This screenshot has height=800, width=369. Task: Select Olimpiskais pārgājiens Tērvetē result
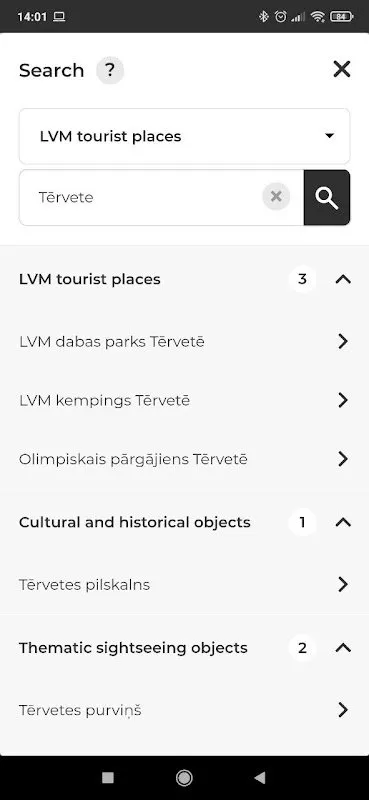click(x=184, y=459)
